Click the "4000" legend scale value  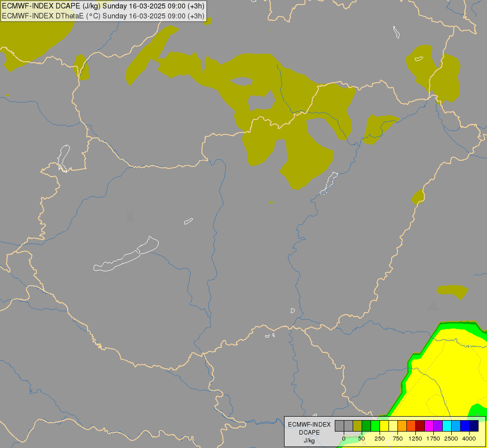469,439
